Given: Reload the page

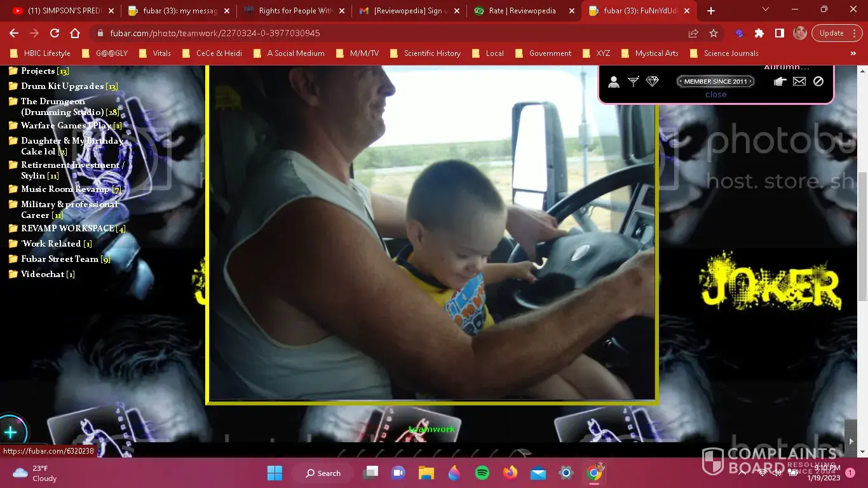Looking at the screenshot, I should tap(55, 33).
